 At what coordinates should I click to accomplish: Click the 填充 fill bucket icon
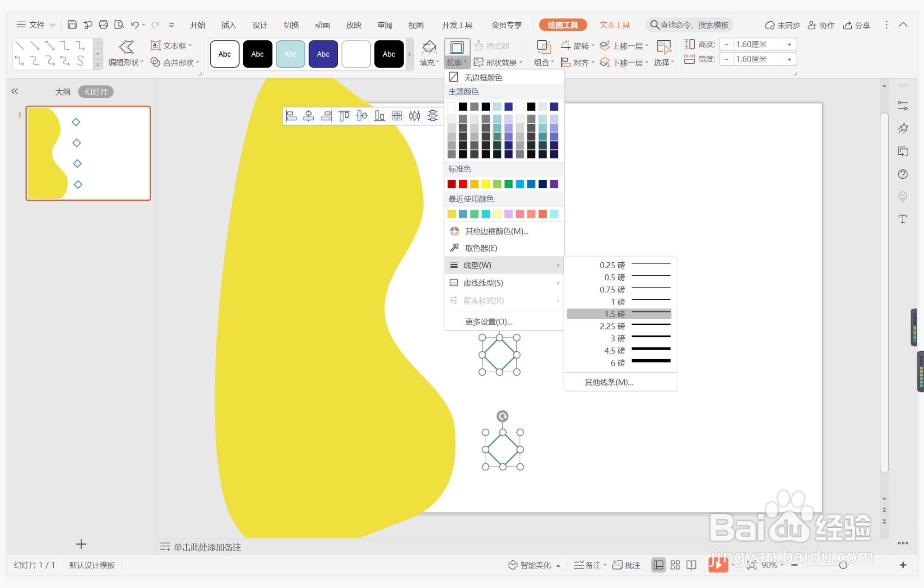(x=429, y=47)
